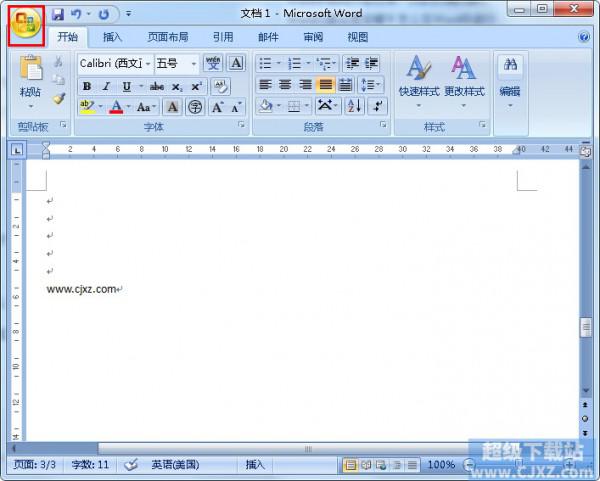Toggle underline formatting
This screenshot has width=600, height=481.
tap(126, 86)
